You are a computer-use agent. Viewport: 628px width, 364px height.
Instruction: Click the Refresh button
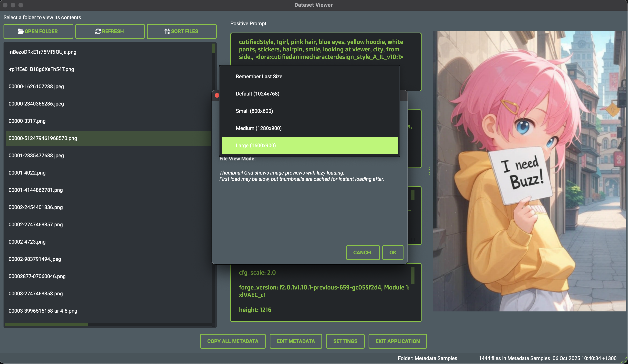110,31
